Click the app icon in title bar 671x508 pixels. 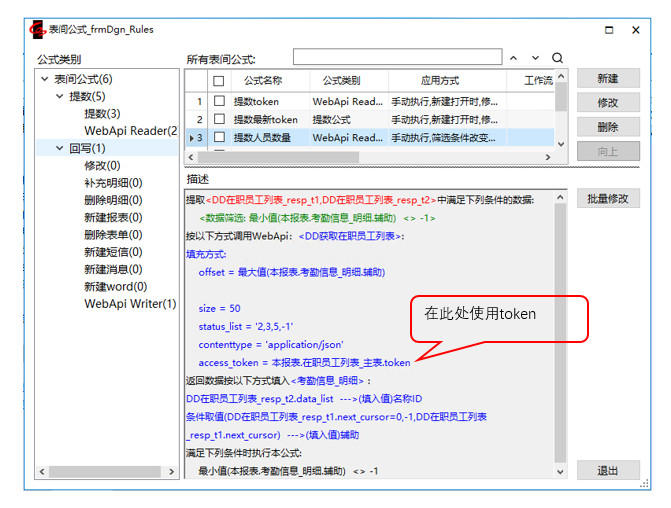tap(37, 29)
